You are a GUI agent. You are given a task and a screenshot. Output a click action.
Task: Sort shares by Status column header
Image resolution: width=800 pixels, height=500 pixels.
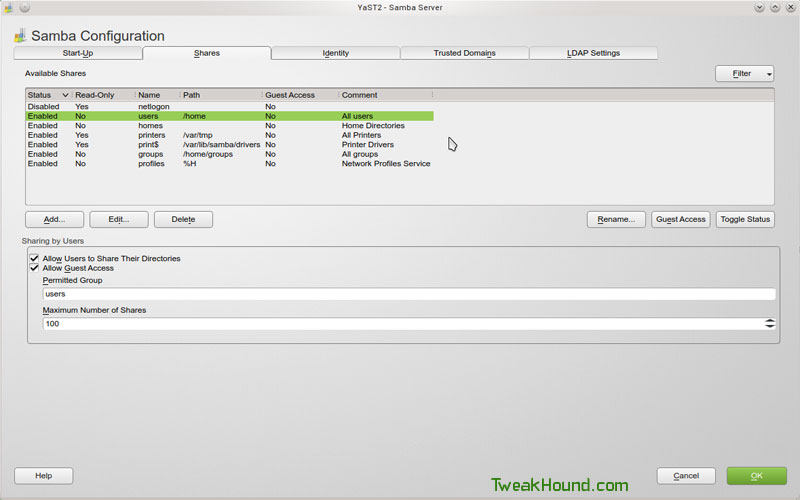pyautogui.click(x=48, y=95)
